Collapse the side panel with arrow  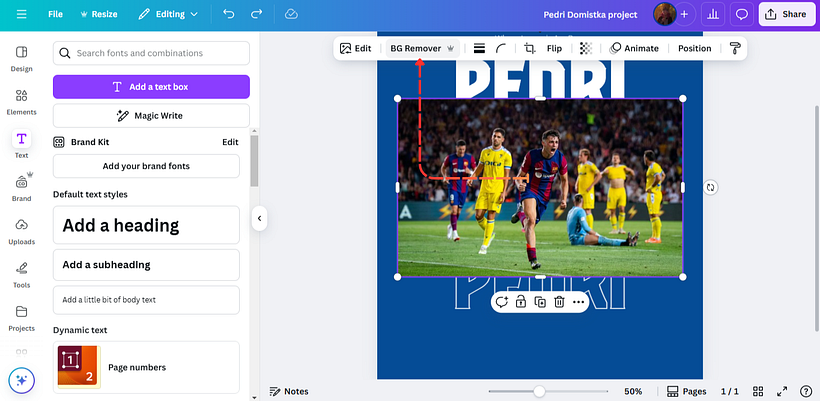(x=259, y=219)
